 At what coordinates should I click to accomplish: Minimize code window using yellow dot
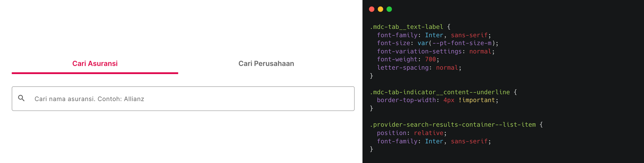(x=380, y=9)
